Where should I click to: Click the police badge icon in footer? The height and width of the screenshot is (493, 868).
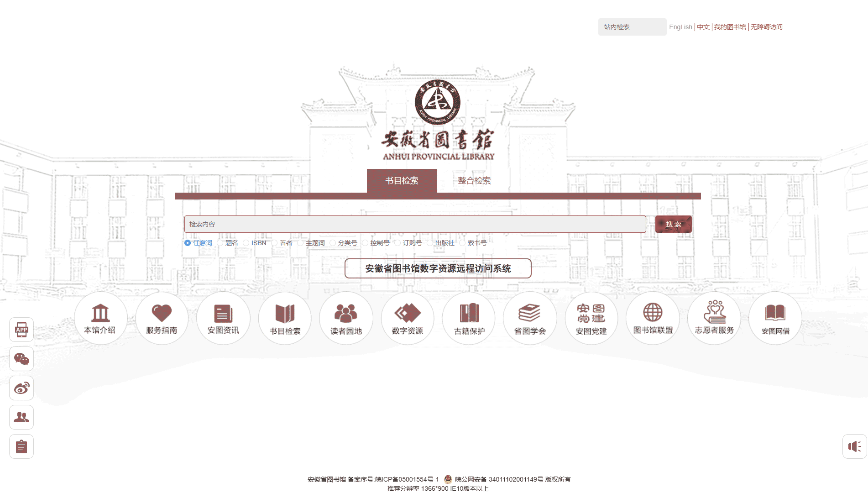[x=448, y=479]
